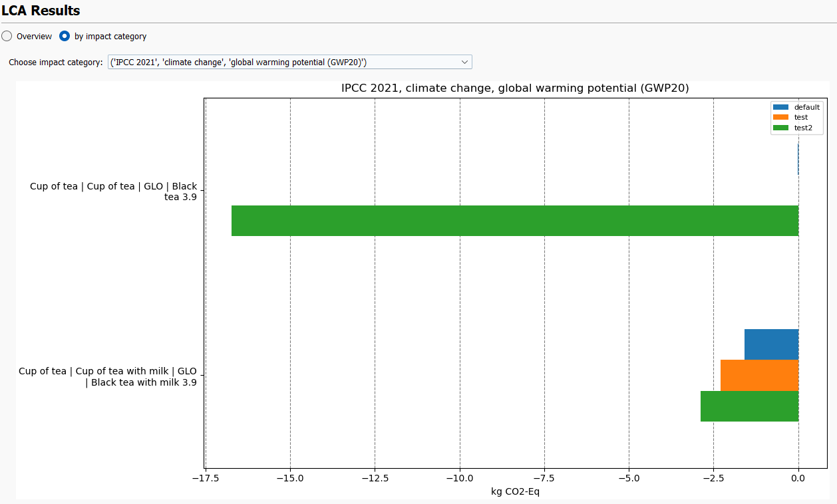Click the "LCA Results" heading
The image size is (837, 504).
(42, 11)
